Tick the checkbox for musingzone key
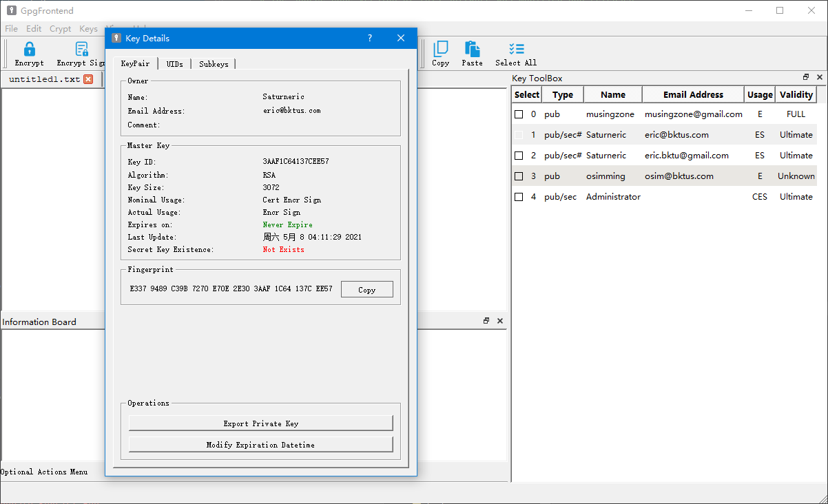 click(x=519, y=114)
